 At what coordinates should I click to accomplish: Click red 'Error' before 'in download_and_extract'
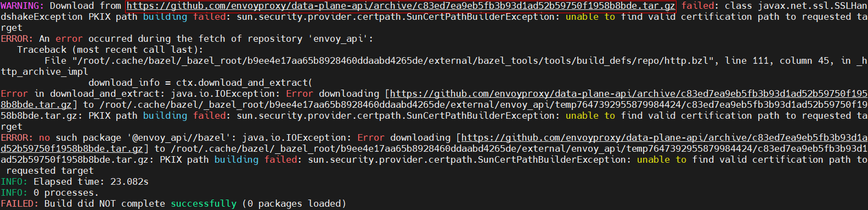tap(14, 94)
